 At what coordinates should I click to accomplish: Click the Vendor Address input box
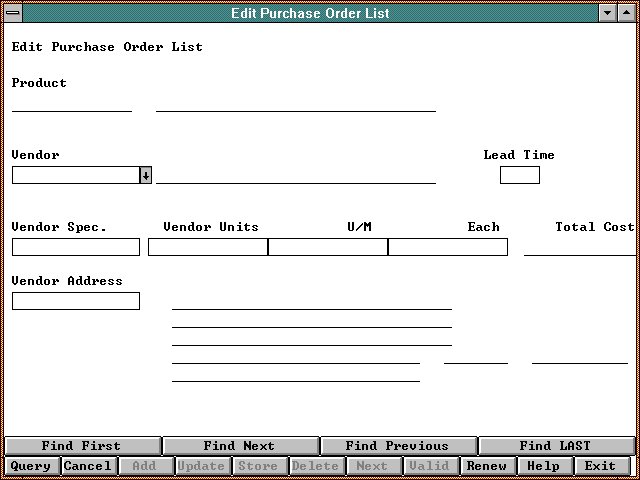pyautogui.click(x=76, y=301)
